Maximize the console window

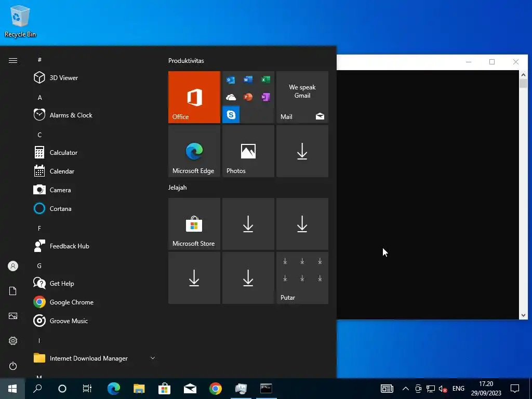492,62
